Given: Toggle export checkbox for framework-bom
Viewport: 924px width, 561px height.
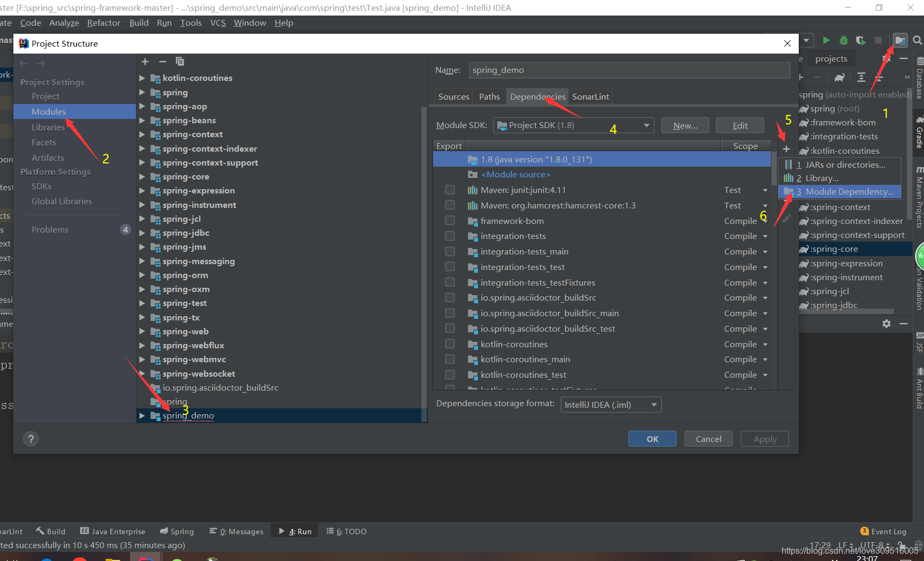Looking at the screenshot, I should point(450,221).
